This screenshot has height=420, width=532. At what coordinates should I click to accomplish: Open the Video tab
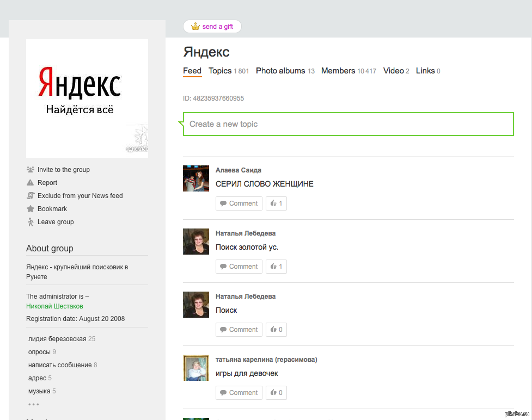pos(396,71)
